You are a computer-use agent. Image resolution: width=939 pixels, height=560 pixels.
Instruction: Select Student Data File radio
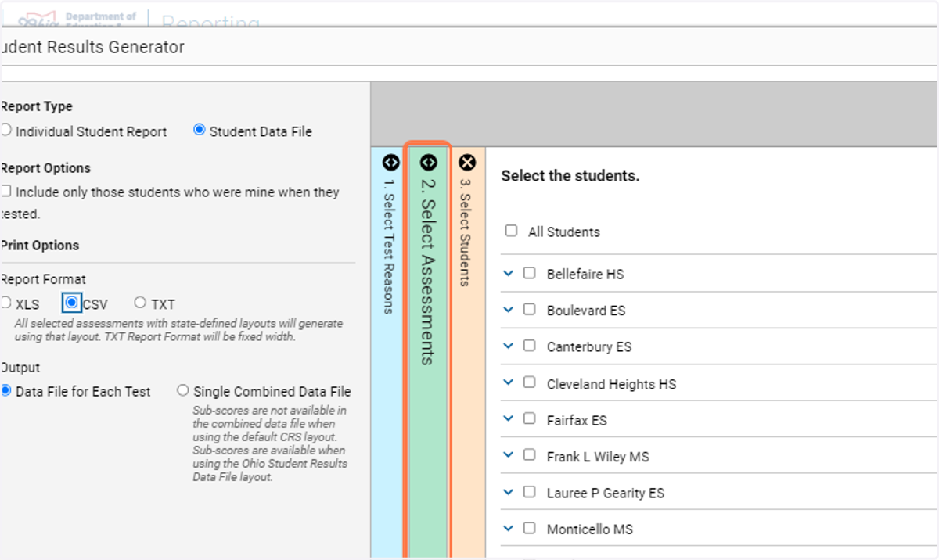tap(200, 131)
